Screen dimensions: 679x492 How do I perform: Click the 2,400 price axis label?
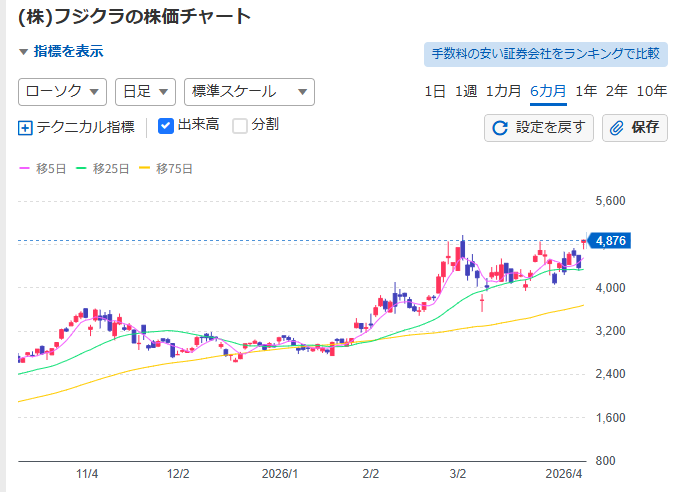click(611, 374)
